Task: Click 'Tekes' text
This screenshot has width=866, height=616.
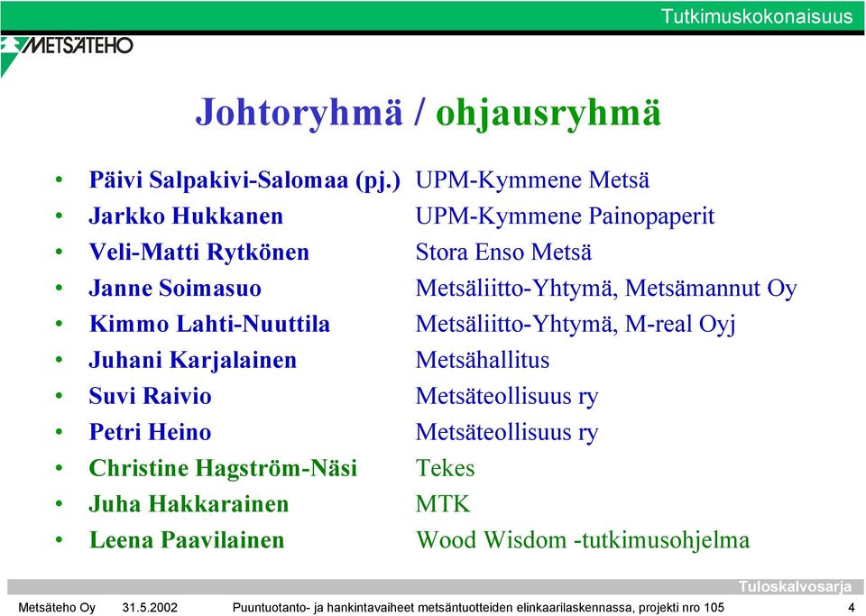Action: point(445,468)
